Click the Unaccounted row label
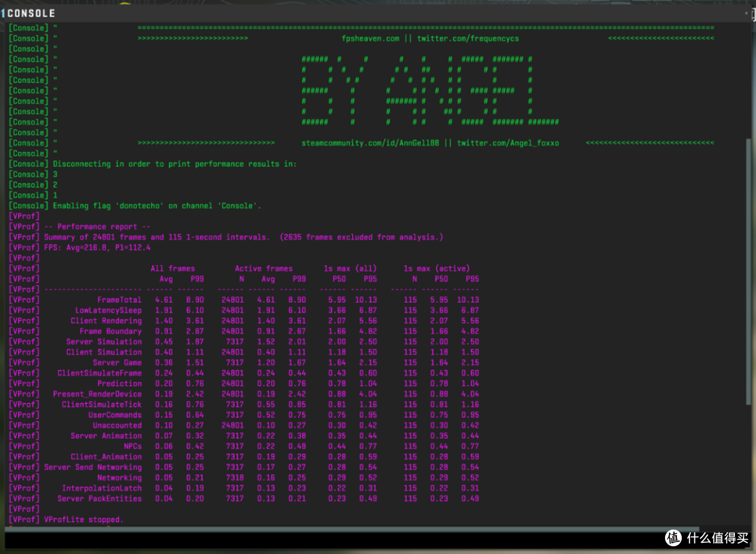Image resolution: width=756 pixels, height=554 pixels. click(x=117, y=425)
